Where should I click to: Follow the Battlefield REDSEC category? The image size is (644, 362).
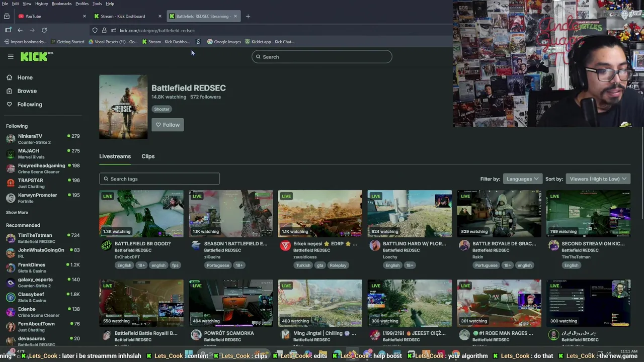168,125
